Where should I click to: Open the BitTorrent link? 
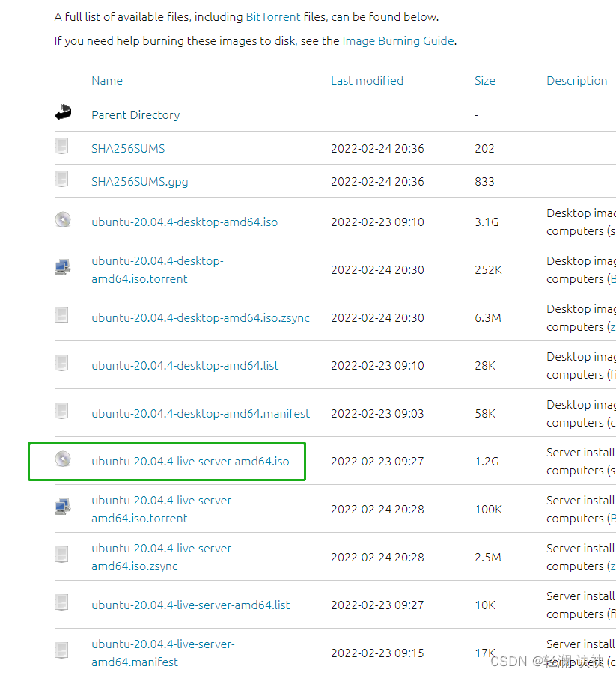[x=273, y=16]
